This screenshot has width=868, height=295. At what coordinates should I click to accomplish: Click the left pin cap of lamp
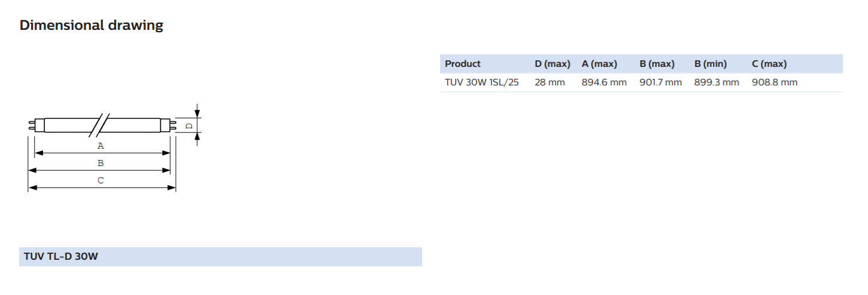coord(35,125)
